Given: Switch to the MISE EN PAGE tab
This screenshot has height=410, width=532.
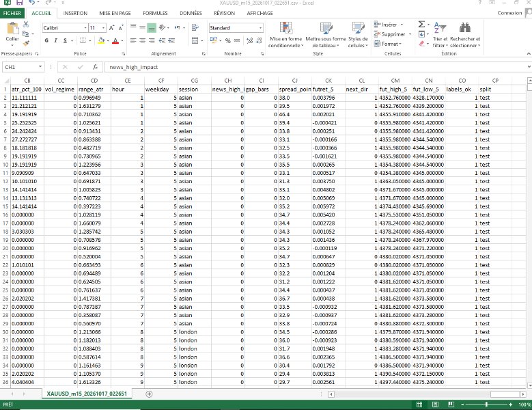Looking at the screenshot, I should pos(115,13).
